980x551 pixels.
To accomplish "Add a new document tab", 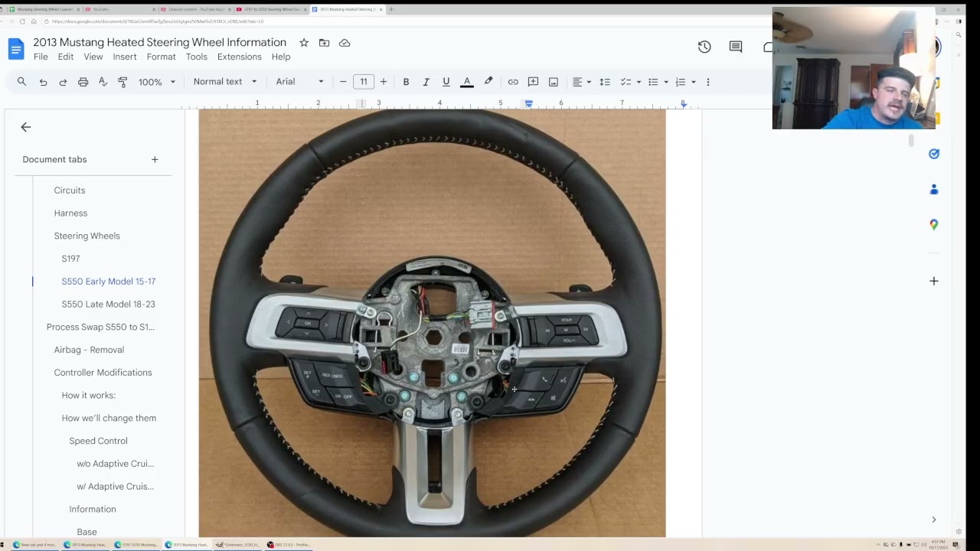I will (155, 159).
